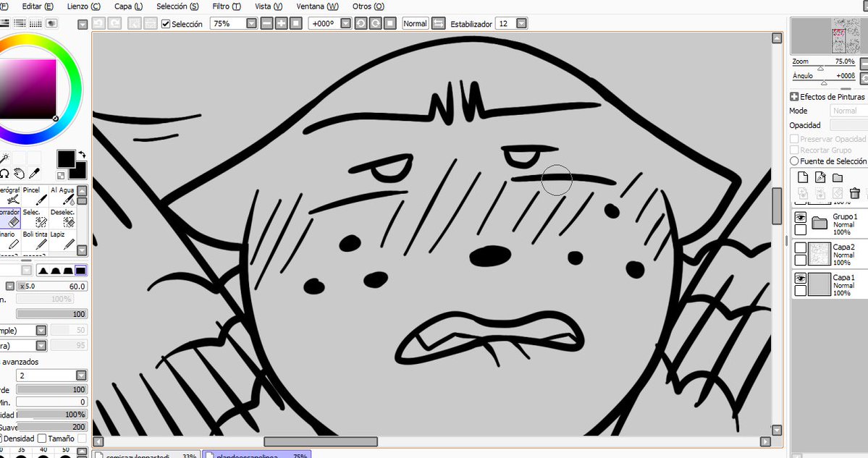The height and width of the screenshot is (458, 868).
Task: Select the Borrador eraser tool
Action: (x=9, y=218)
